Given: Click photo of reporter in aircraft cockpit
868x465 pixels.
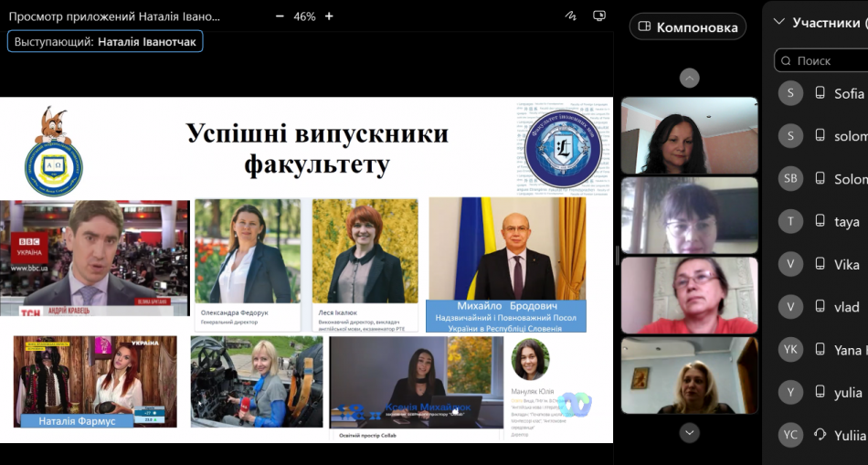Looking at the screenshot, I should coord(257,382).
